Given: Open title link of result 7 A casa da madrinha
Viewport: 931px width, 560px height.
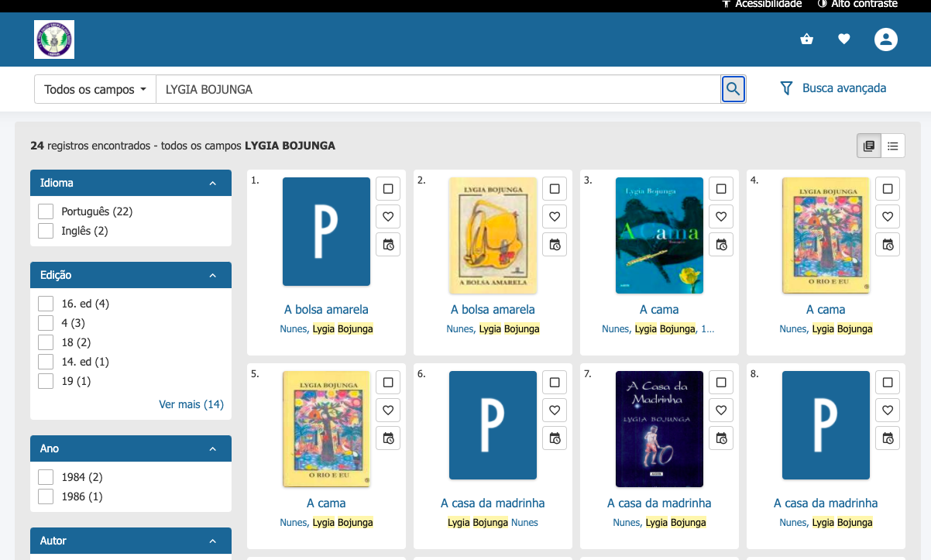Looking at the screenshot, I should tap(659, 503).
